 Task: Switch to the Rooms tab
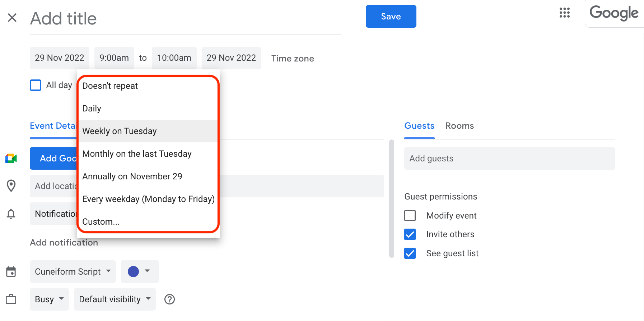coord(459,126)
